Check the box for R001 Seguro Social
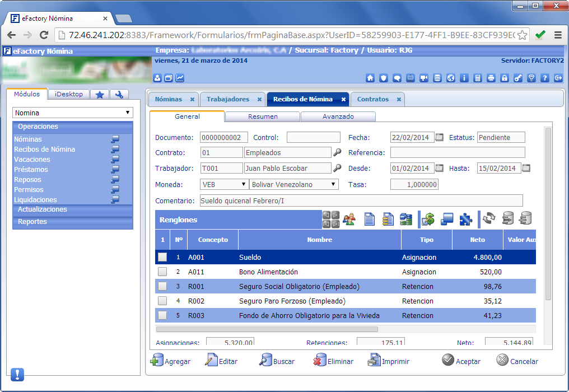This screenshot has width=569, height=392. coord(162,286)
